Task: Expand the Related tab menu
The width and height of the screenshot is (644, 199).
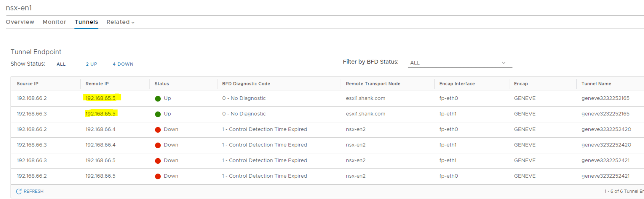Action: tap(120, 22)
